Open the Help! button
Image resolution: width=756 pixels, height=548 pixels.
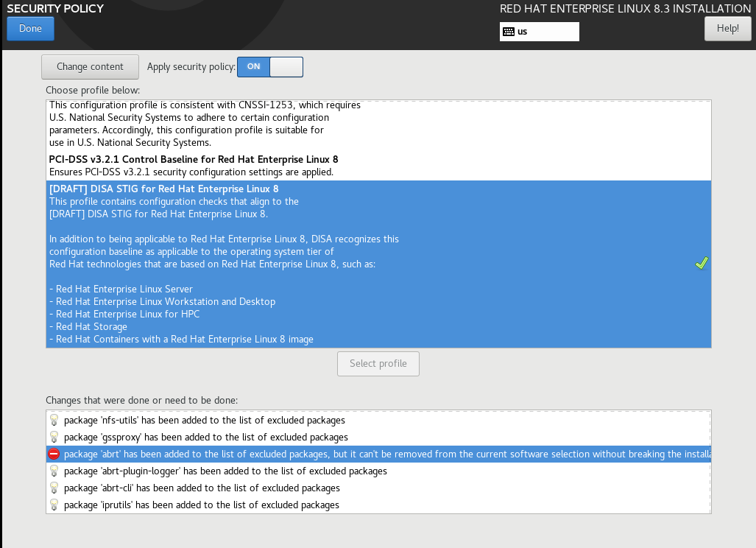(x=727, y=29)
